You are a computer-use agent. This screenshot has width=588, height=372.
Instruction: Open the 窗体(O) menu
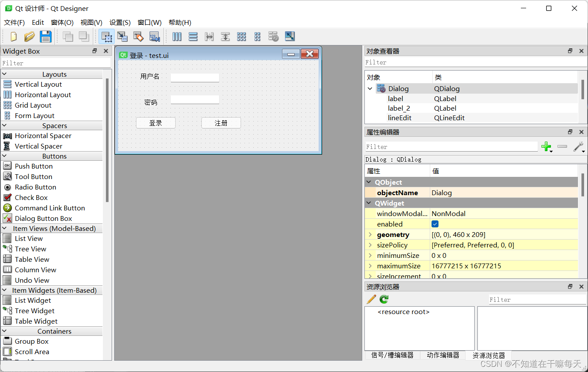coord(62,22)
